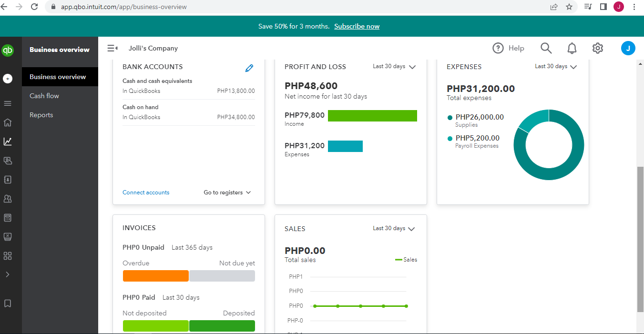Image resolution: width=644 pixels, height=334 pixels.
Task: Click the orange Overdue invoices bar
Action: (x=156, y=276)
